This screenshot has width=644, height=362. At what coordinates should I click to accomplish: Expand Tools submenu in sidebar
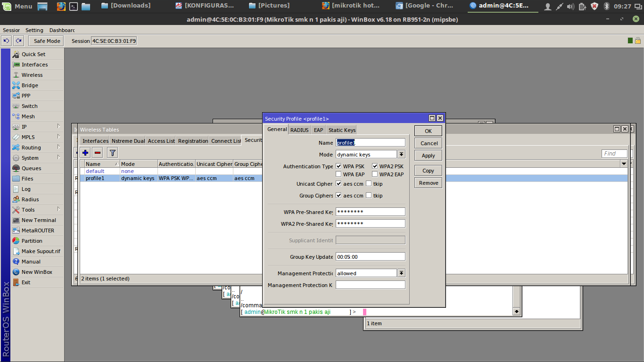point(59,209)
